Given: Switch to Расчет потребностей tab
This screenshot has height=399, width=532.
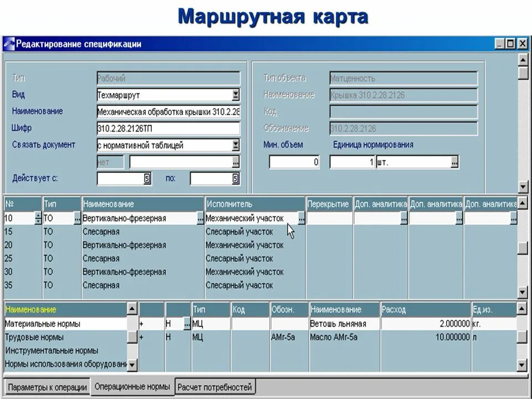Looking at the screenshot, I should [x=215, y=387].
